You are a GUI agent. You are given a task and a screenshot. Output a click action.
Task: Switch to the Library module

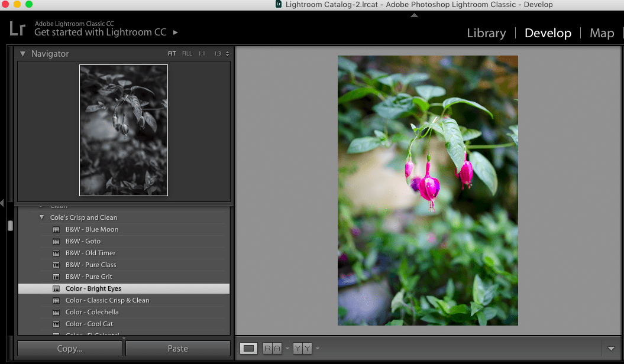click(486, 33)
